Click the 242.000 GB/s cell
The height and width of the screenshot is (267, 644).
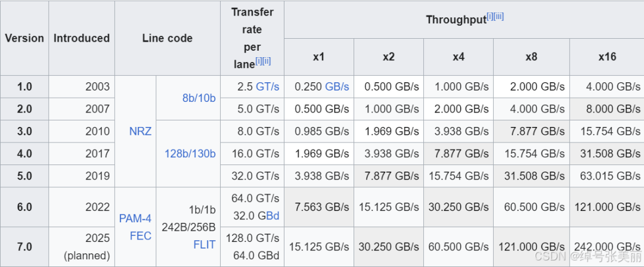pyautogui.click(x=607, y=246)
